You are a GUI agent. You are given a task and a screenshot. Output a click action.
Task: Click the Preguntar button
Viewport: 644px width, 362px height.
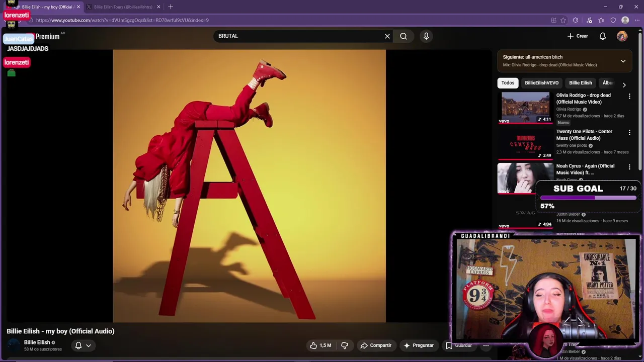click(x=419, y=345)
